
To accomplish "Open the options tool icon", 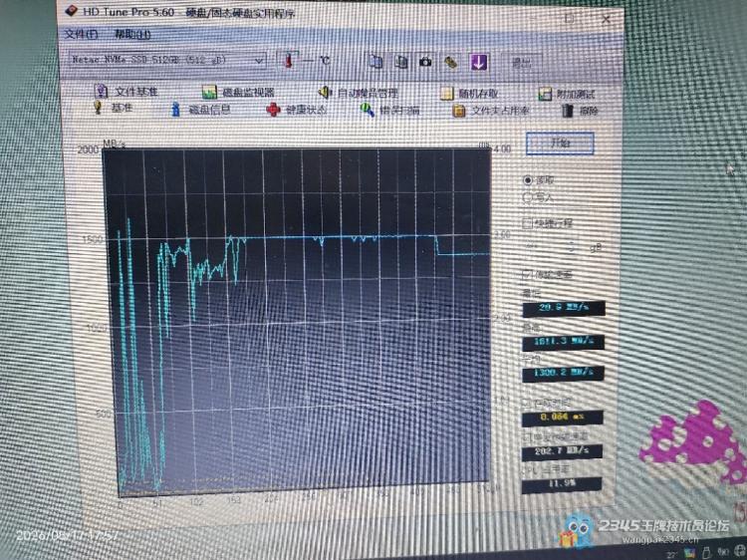I will (451, 63).
